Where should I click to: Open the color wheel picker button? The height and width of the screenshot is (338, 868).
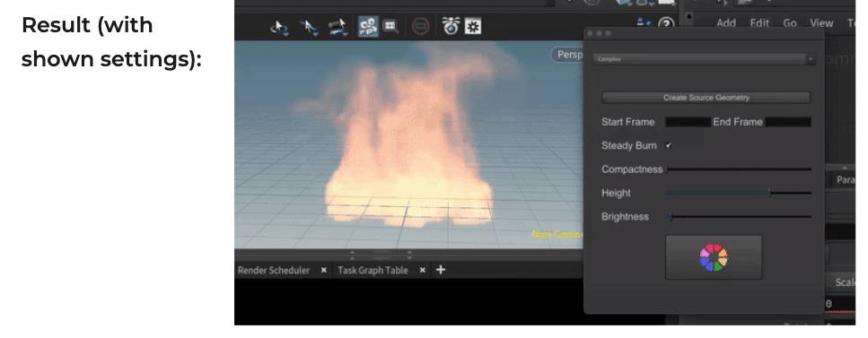tap(714, 257)
